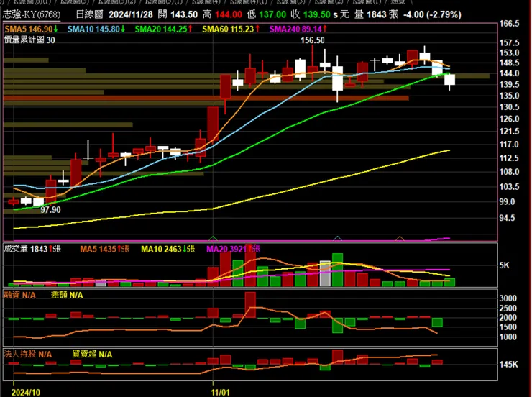Click the MA20 3921 volume average label
532x397 pixels.
point(234,249)
